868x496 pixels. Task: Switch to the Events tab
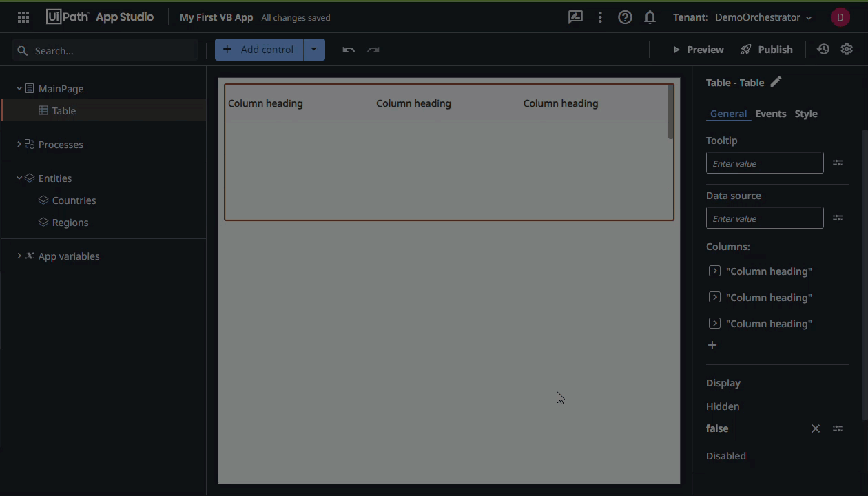tap(770, 114)
